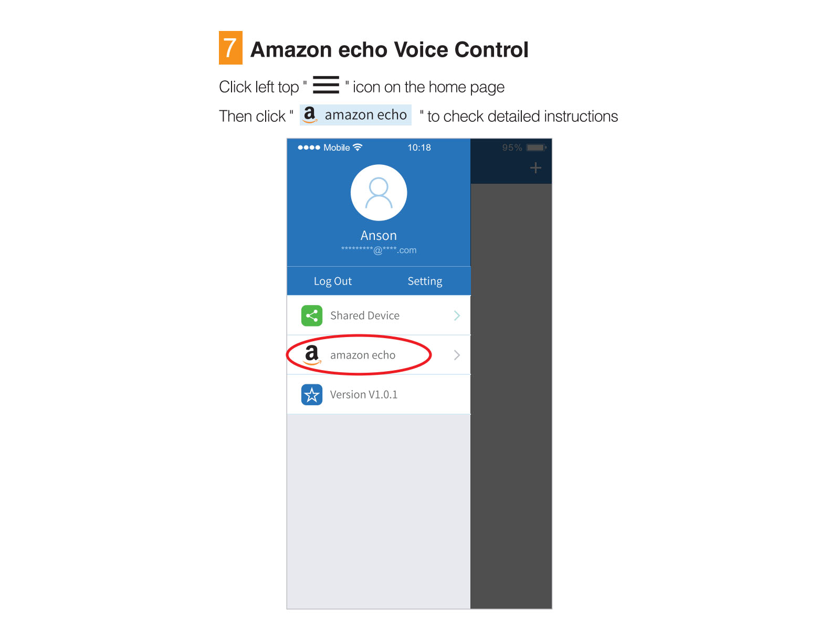Click the plus icon in the top-right corner

point(535,168)
